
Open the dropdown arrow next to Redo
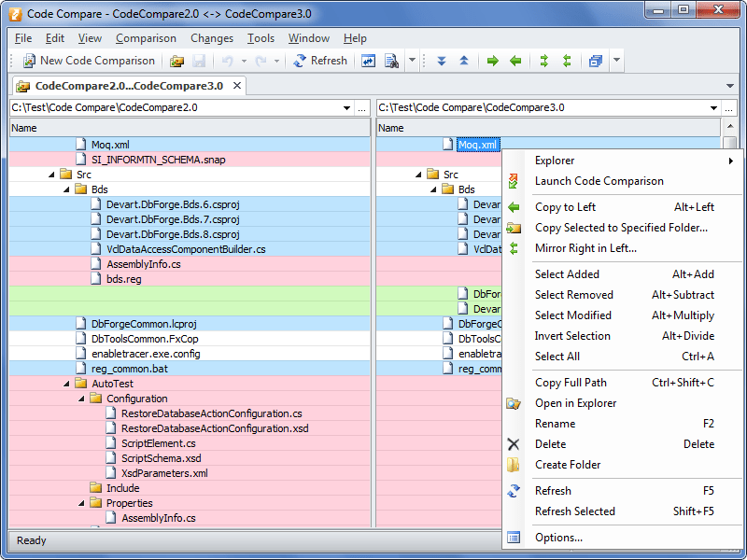click(x=276, y=61)
